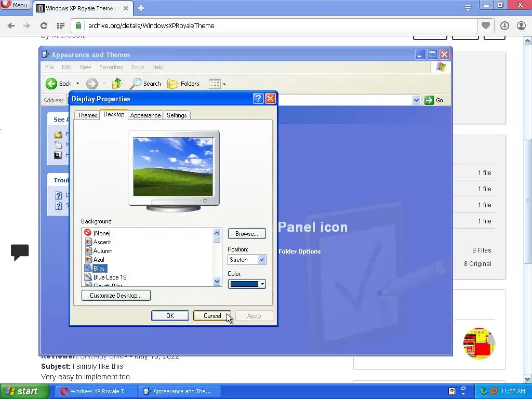
Task: Click Search in Explorer toolbar
Action: 146,84
